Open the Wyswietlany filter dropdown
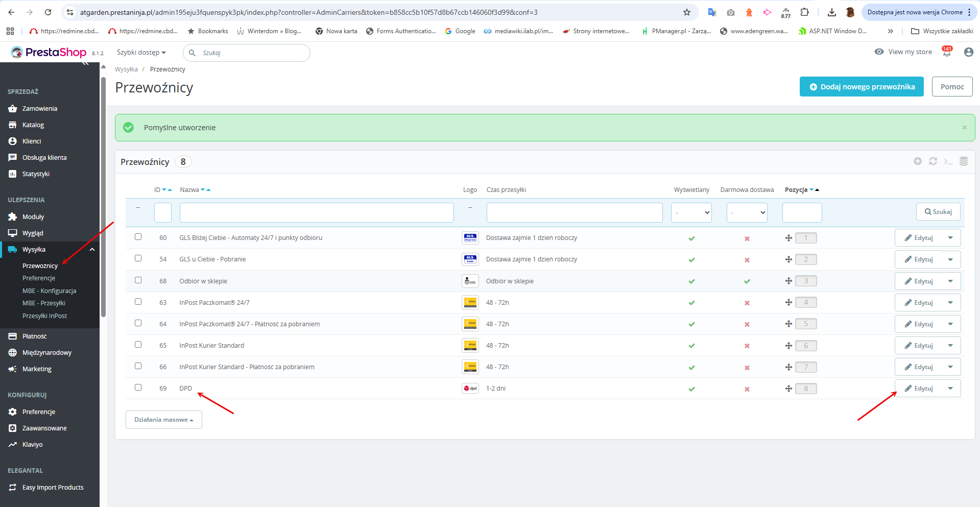Viewport: 980px width, 507px height. pyautogui.click(x=691, y=212)
